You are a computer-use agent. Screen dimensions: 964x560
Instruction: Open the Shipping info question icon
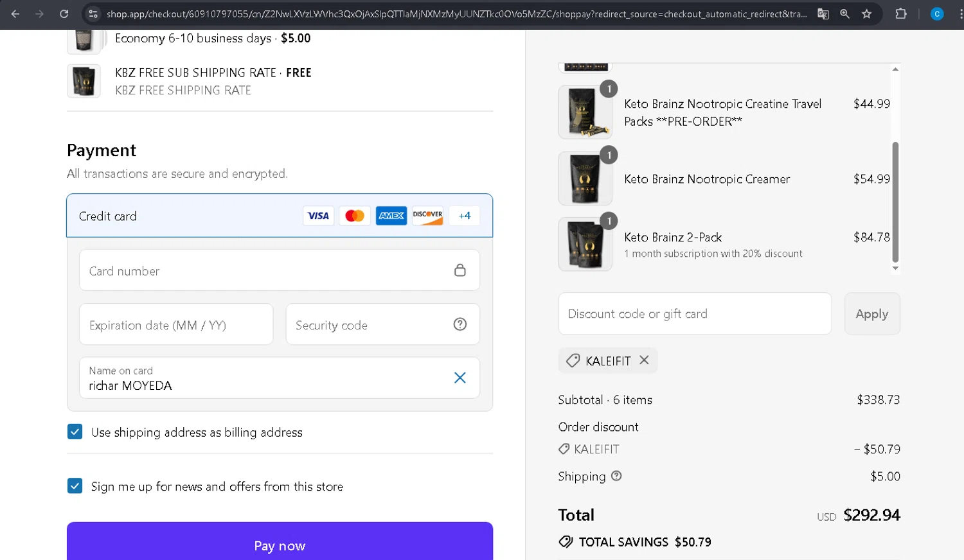616,476
